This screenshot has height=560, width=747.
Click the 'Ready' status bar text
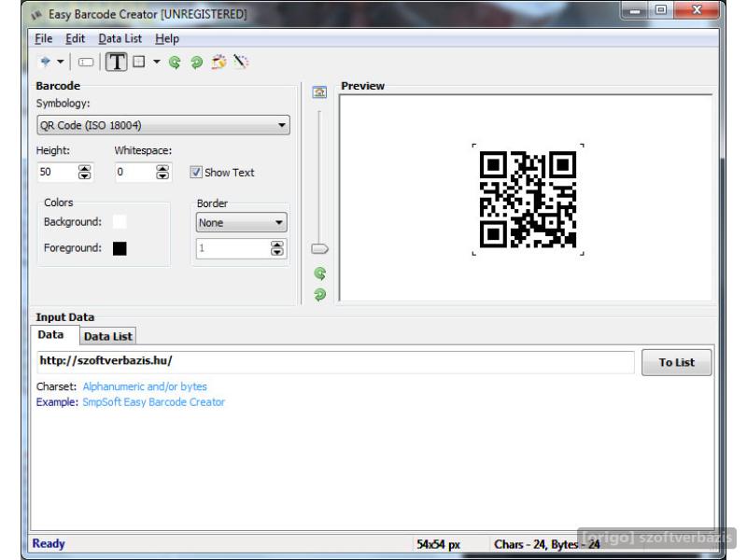tap(49, 544)
